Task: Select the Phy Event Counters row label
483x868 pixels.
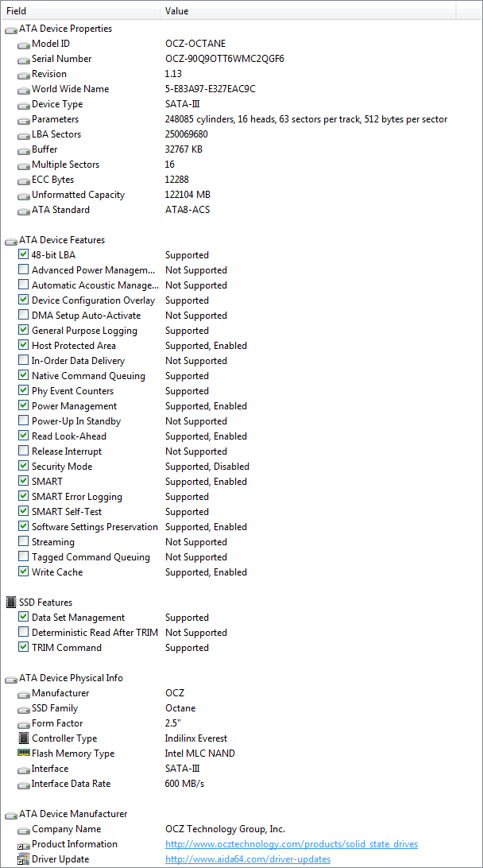Action: point(72,391)
